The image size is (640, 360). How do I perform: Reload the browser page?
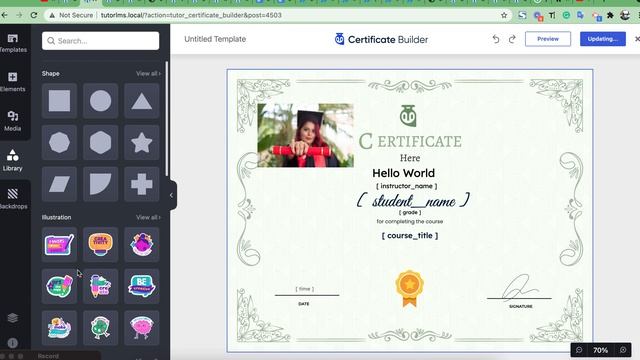[34, 15]
